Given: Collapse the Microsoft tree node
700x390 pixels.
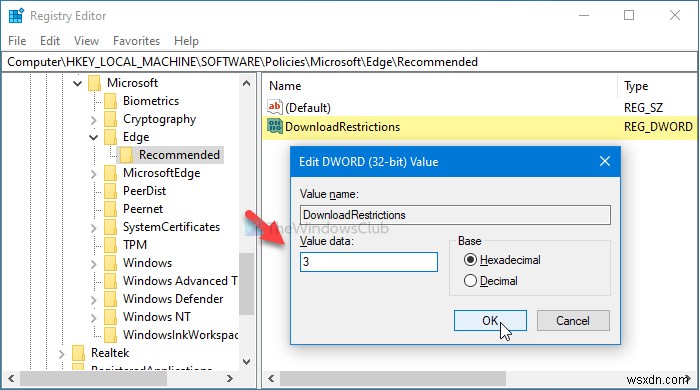Looking at the screenshot, I should point(77,83).
